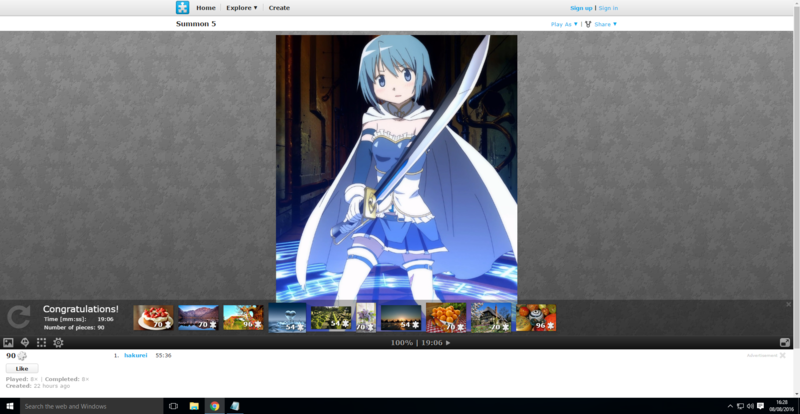
Task: Click the puzzle piece icon beside 90
Action: click(22, 356)
